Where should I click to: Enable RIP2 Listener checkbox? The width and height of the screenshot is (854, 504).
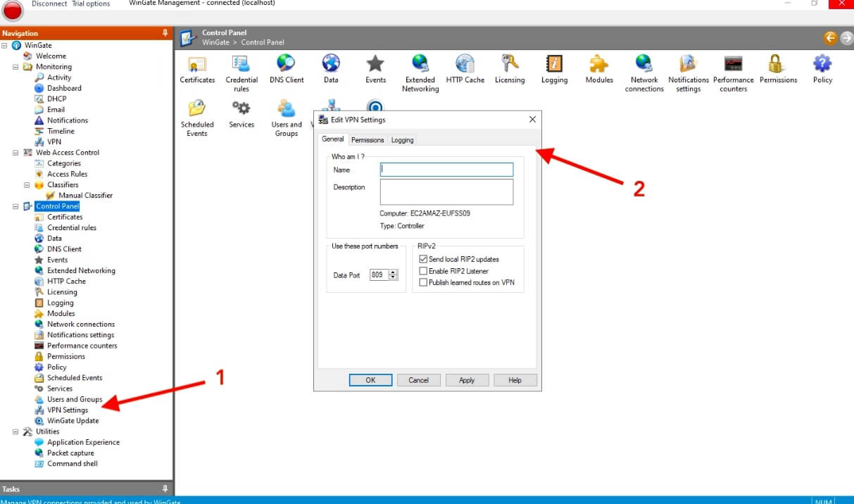[x=423, y=271]
